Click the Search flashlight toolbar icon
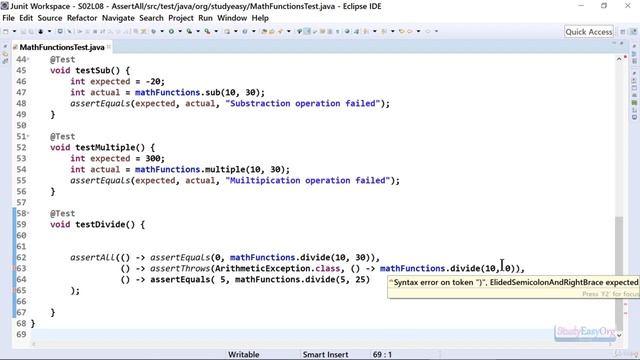Screen dimensions: 640x360 click(281, 31)
